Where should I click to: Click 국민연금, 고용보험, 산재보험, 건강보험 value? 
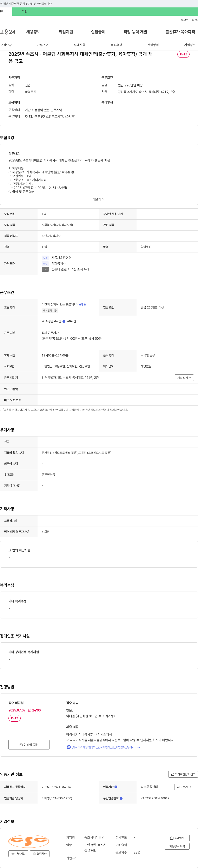[x=66, y=366]
